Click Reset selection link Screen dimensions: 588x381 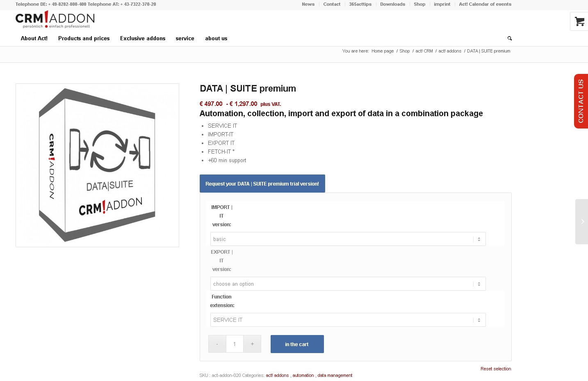pos(496,369)
